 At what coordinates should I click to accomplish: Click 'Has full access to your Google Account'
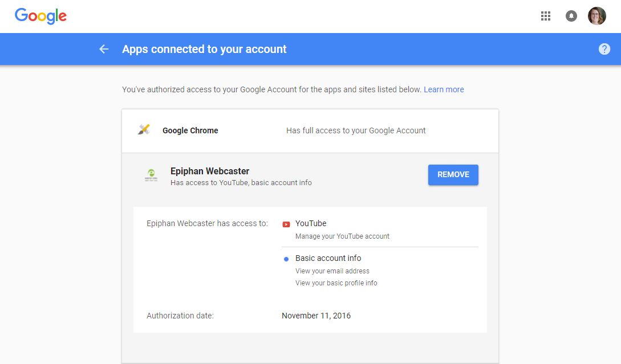click(356, 130)
